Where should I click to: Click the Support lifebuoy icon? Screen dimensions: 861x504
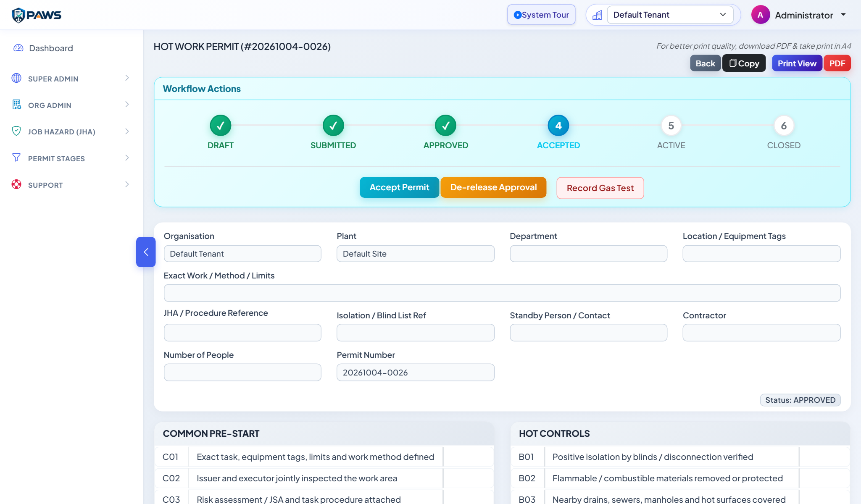coord(16,184)
